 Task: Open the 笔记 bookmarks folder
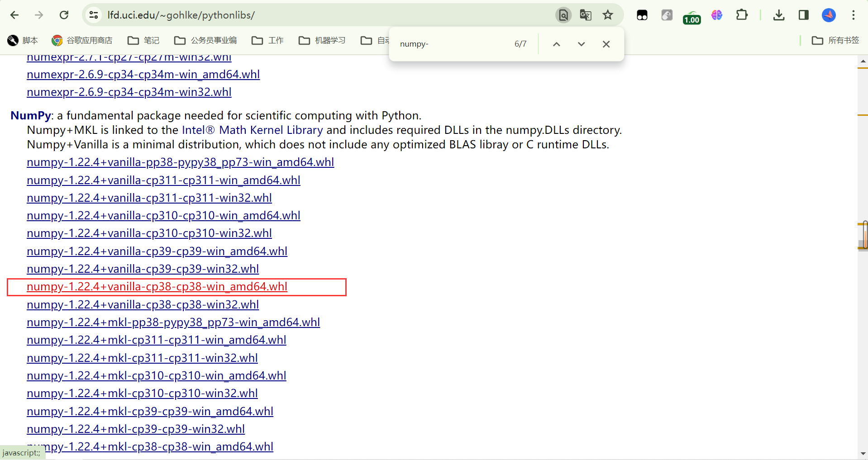(x=143, y=40)
